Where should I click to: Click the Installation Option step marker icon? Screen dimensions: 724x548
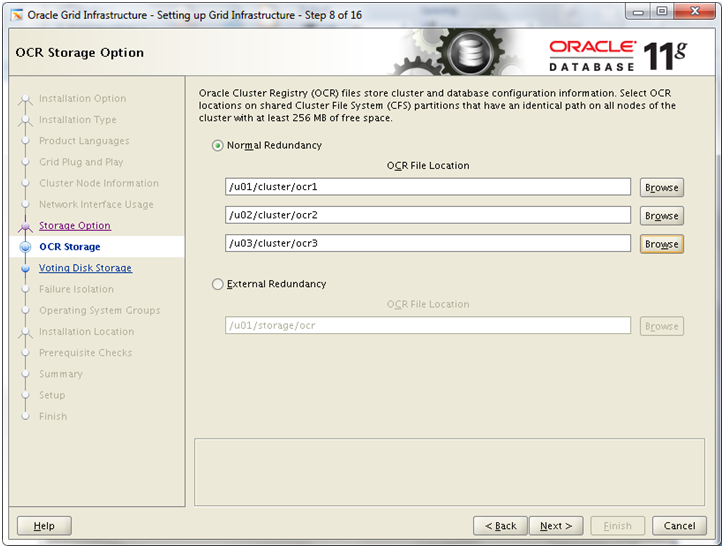25,100
